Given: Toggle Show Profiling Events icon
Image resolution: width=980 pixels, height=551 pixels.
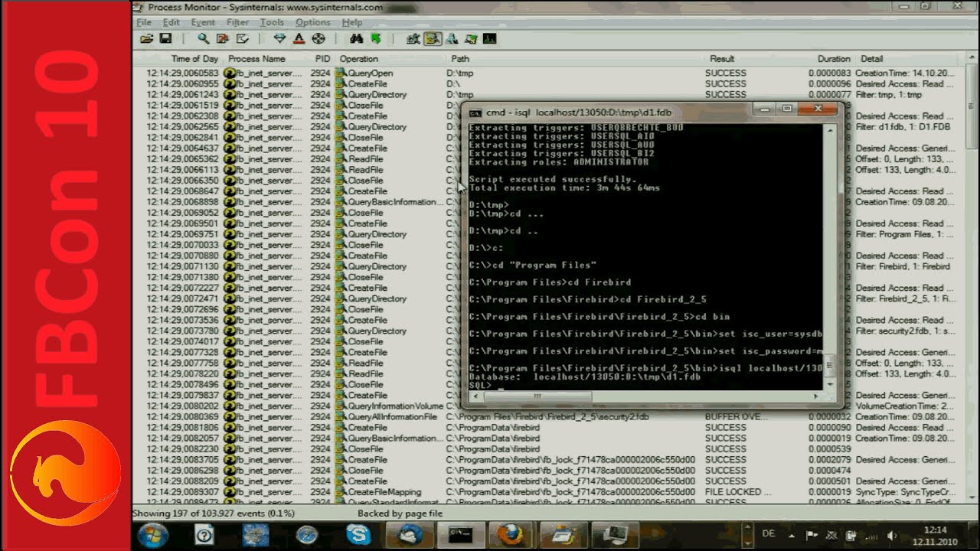Looking at the screenshot, I should coord(489,38).
